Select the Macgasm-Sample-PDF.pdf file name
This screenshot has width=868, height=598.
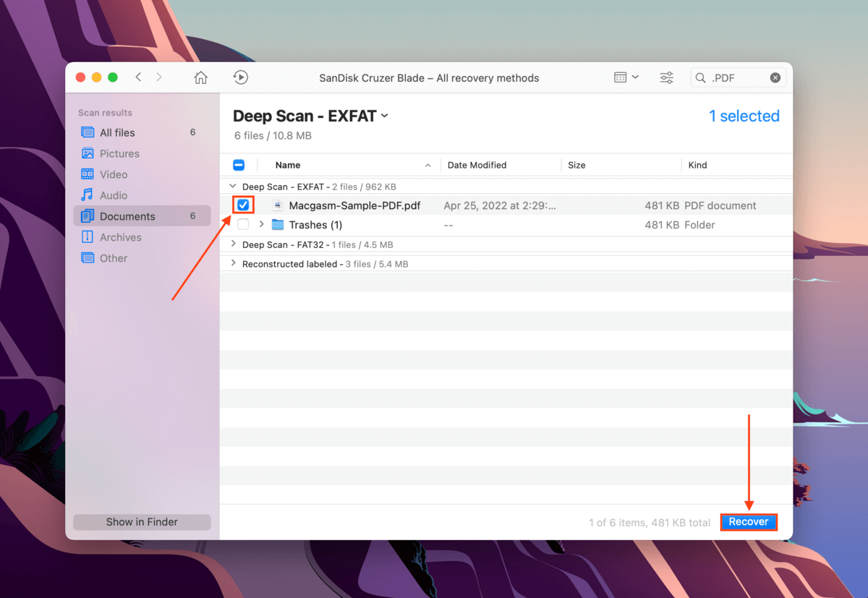point(354,205)
